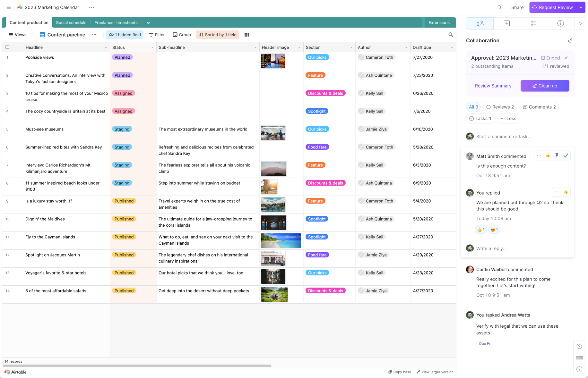Click the row height icon in the toolbar

[247, 35]
